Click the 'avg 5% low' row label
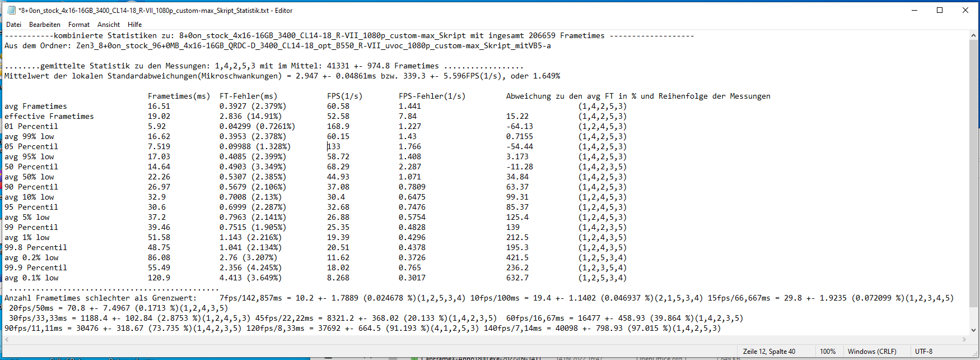This screenshot has height=360, width=980. [27, 218]
